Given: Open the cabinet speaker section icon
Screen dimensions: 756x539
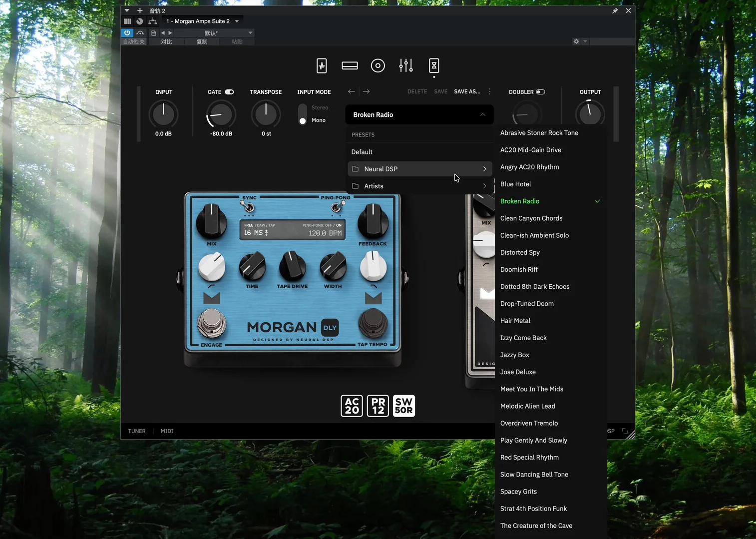Looking at the screenshot, I should click(378, 66).
